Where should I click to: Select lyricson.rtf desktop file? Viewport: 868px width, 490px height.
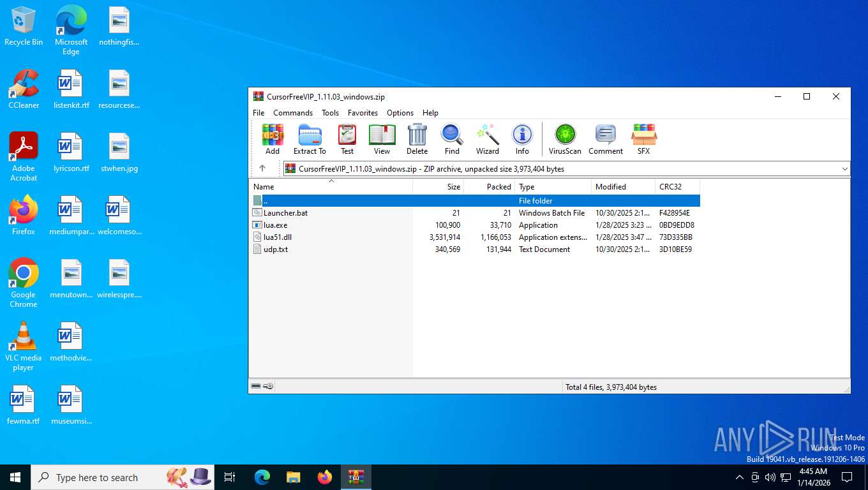71,152
